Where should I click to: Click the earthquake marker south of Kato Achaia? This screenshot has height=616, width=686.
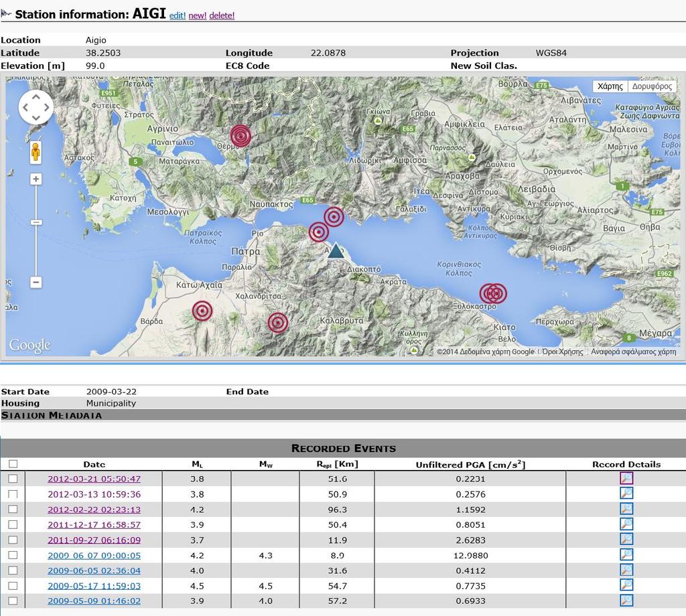click(x=202, y=311)
